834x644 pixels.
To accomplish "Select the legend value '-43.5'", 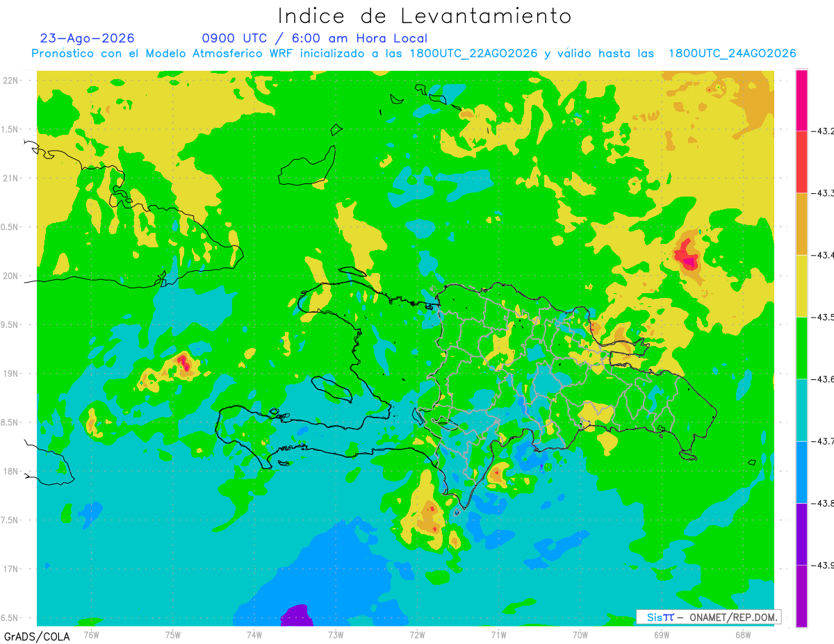I will pyautogui.click(x=823, y=317).
